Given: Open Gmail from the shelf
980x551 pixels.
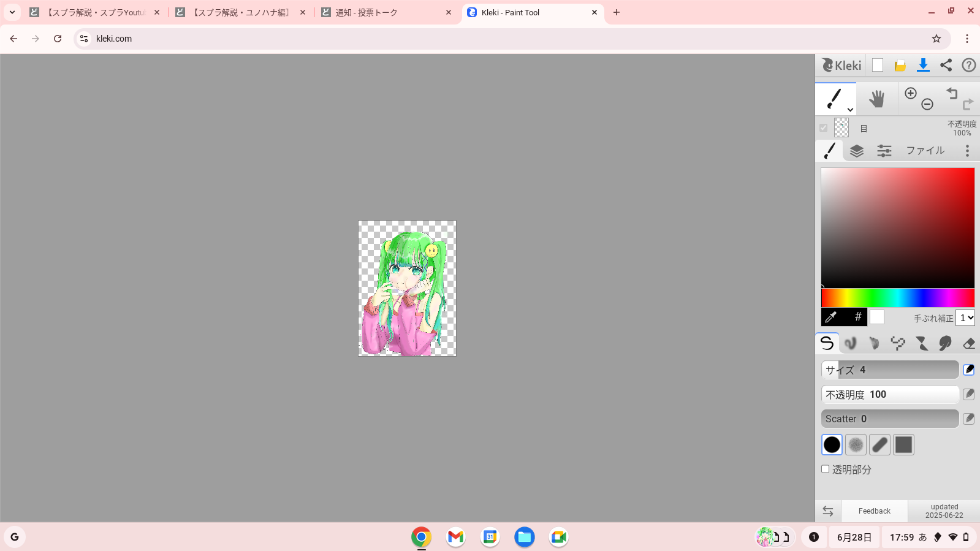Looking at the screenshot, I should [x=455, y=537].
